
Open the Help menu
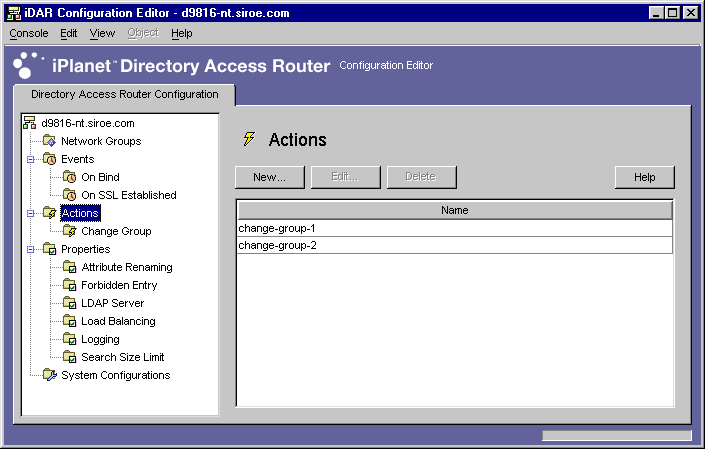coord(182,33)
